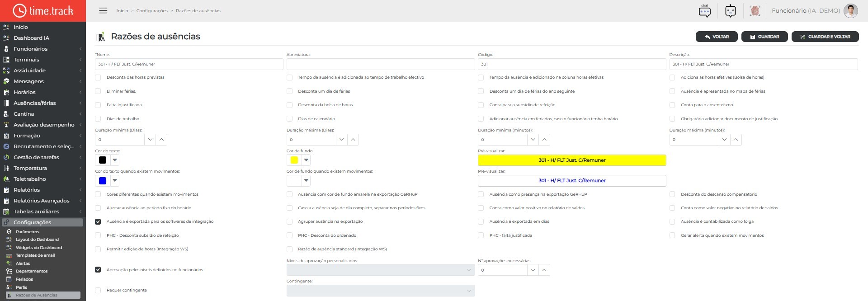Open the robot assistant icon
The height and width of the screenshot is (301, 868).
click(731, 11)
